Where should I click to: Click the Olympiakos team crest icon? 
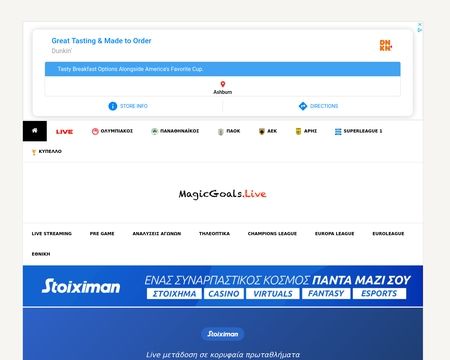pos(95,131)
